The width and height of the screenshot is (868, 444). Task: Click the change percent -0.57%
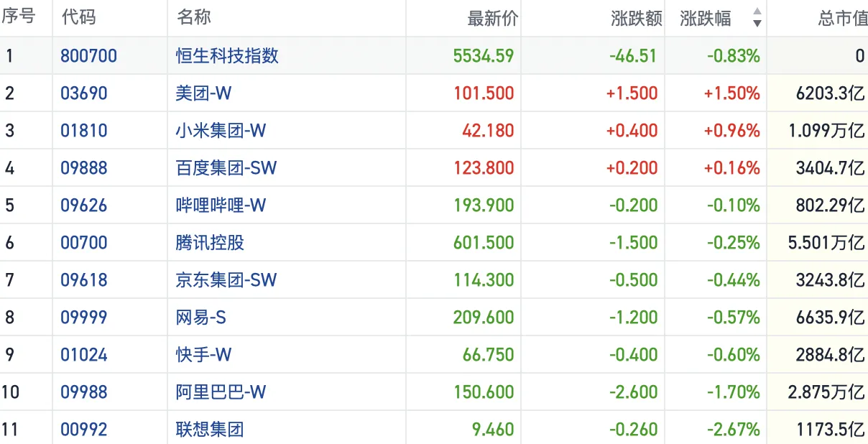pyautogui.click(x=733, y=317)
